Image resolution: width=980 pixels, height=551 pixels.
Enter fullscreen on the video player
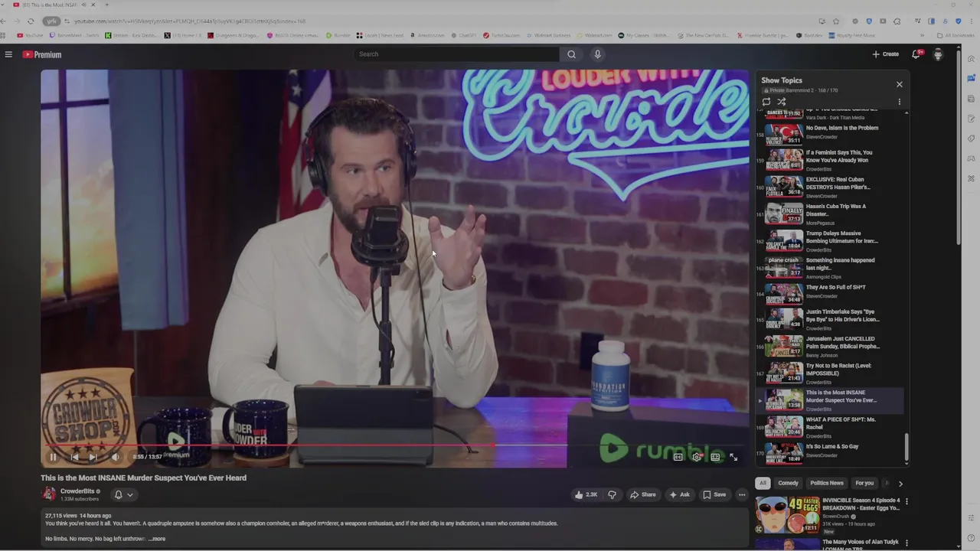pyautogui.click(x=733, y=457)
